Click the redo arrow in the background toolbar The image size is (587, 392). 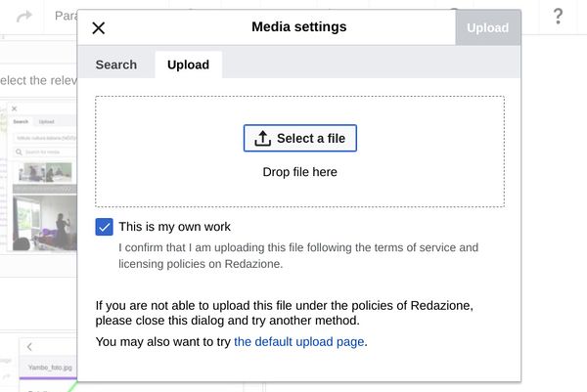(24, 16)
